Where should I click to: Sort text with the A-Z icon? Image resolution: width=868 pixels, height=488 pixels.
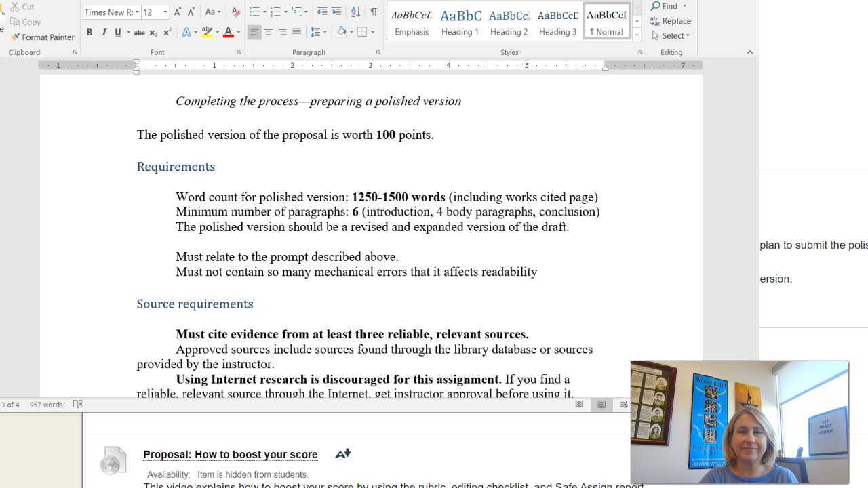(355, 12)
